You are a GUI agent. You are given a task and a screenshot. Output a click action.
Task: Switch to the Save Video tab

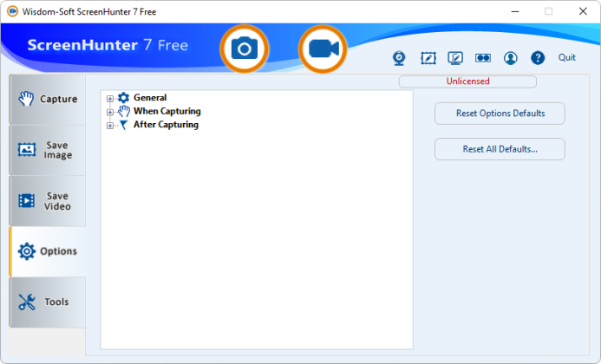[48, 201]
